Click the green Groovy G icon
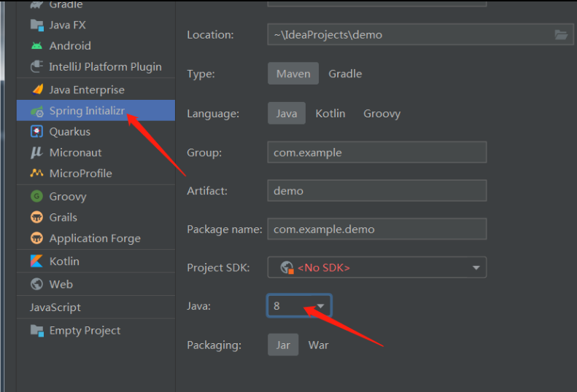The height and width of the screenshot is (392, 577). click(36, 196)
